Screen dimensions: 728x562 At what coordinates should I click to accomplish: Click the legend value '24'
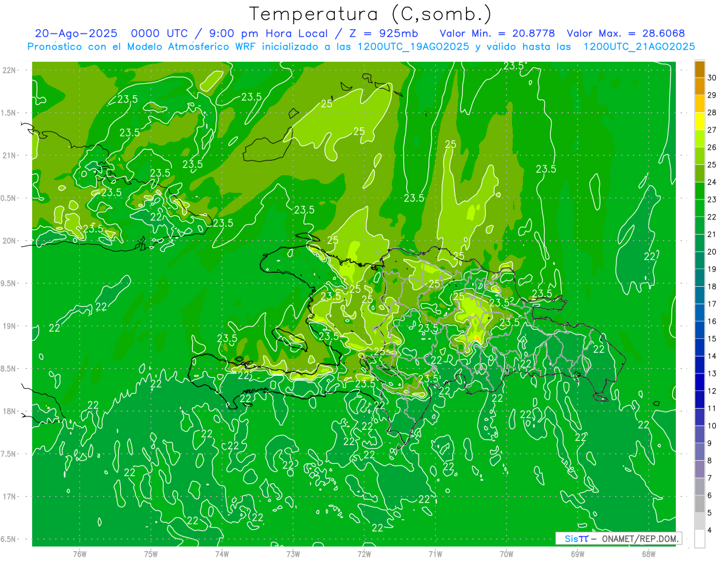click(712, 182)
